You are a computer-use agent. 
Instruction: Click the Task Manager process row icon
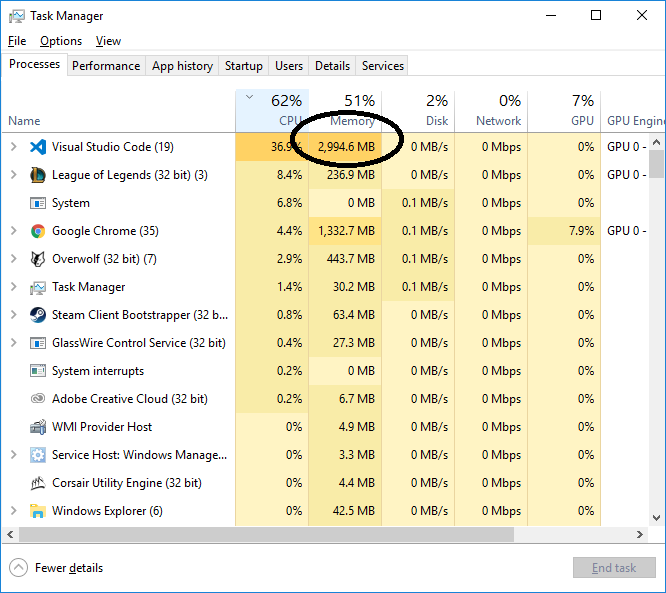[38, 288]
